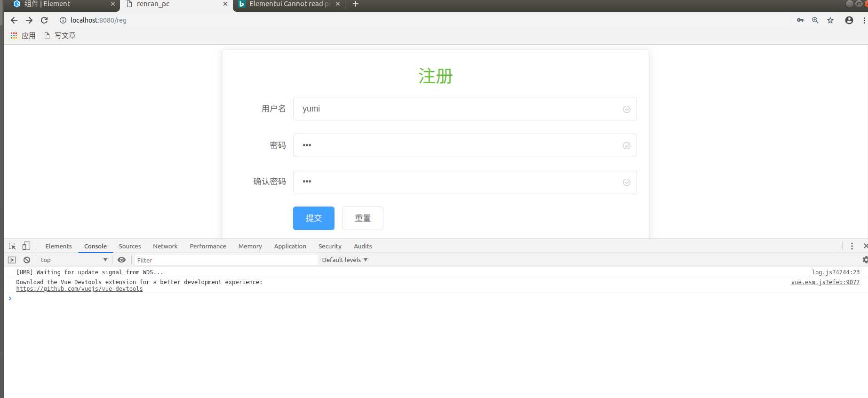
Task: Open saved passwords key icon
Action: (x=800, y=20)
